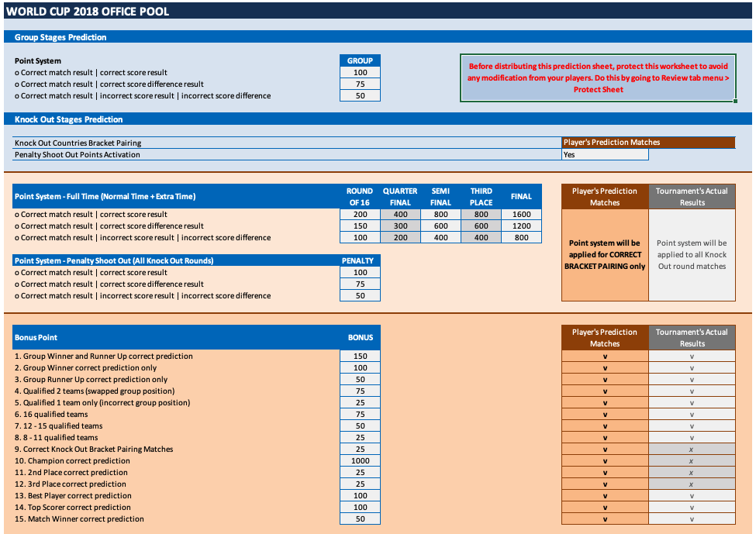Edit the Champion correct prediction bonus of 1000

(x=359, y=460)
